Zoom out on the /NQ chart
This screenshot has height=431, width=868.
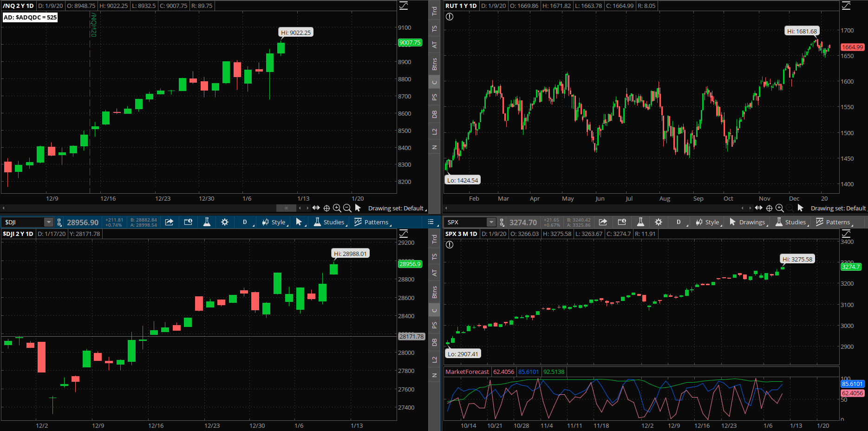(347, 208)
